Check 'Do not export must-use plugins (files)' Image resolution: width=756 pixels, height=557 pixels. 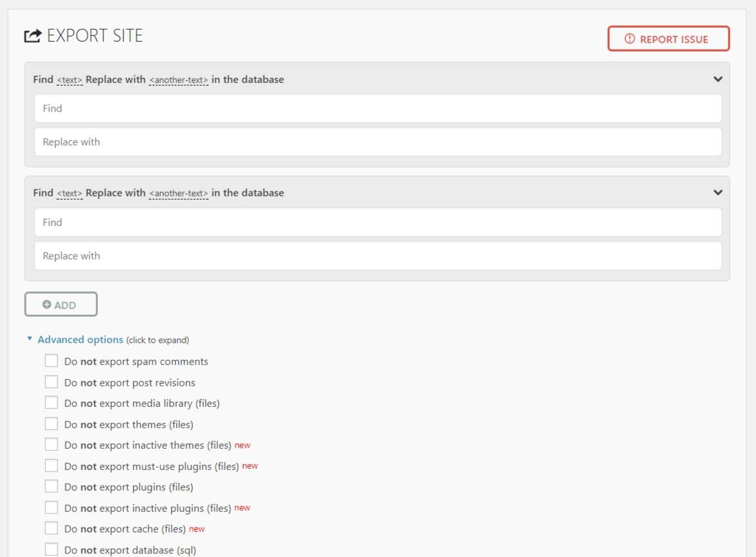pyautogui.click(x=52, y=466)
